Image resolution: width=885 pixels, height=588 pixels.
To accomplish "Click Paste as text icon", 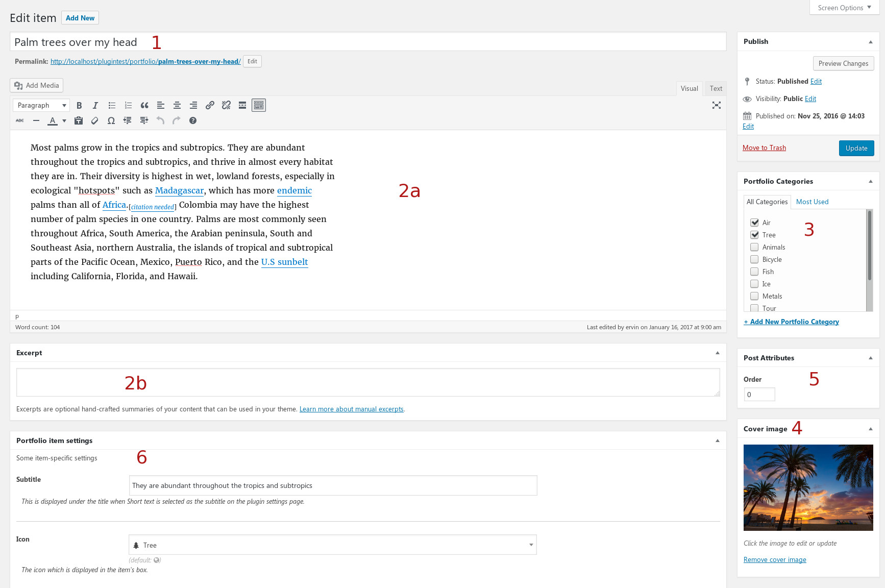I will pyautogui.click(x=79, y=120).
